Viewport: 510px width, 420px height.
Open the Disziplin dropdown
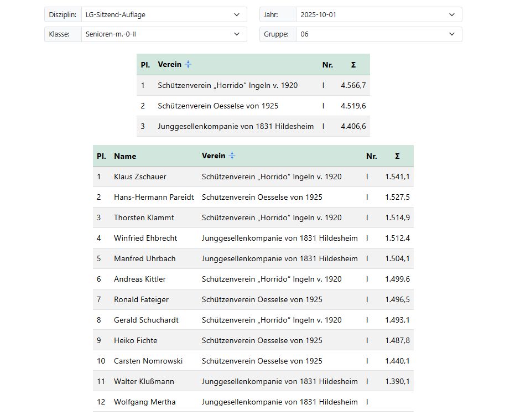(x=164, y=15)
